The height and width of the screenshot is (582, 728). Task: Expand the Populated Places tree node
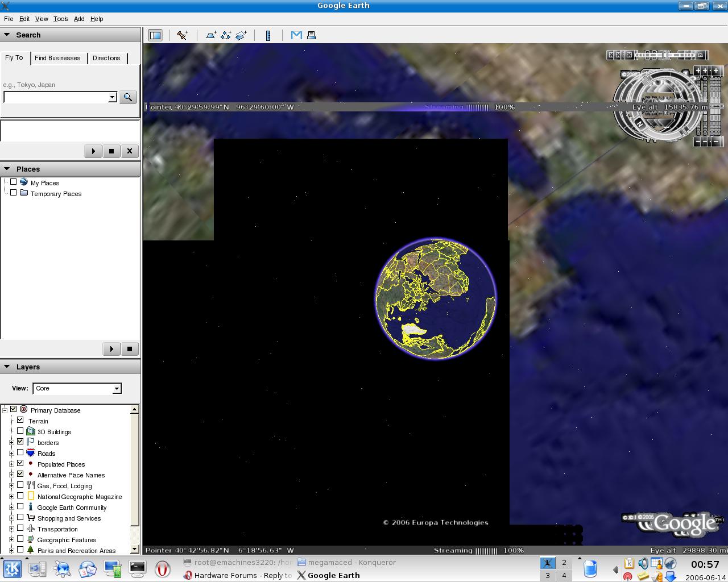tap(11, 464)
